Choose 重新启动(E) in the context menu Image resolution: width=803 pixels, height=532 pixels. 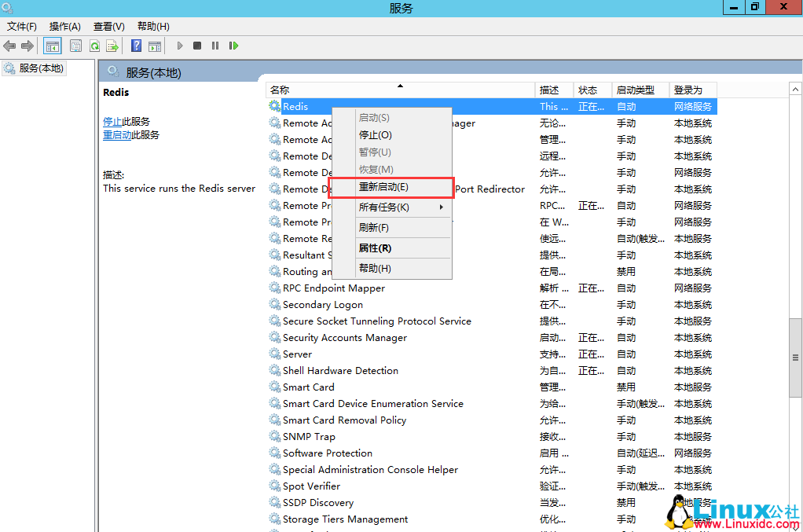(383, 187)
